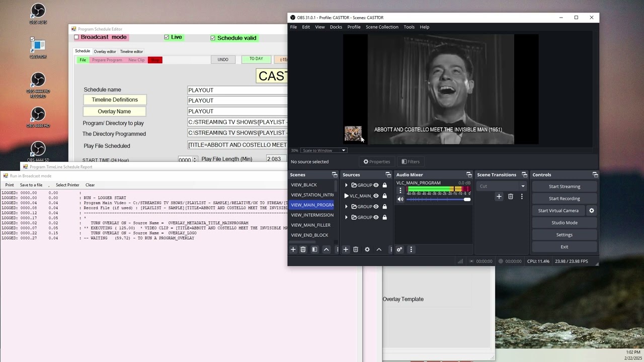Viewport: 644px width, 362px height.
Task: Select VIEW_INTERMISSION scene
Action: pyautogui.click(x=312, y=215)
